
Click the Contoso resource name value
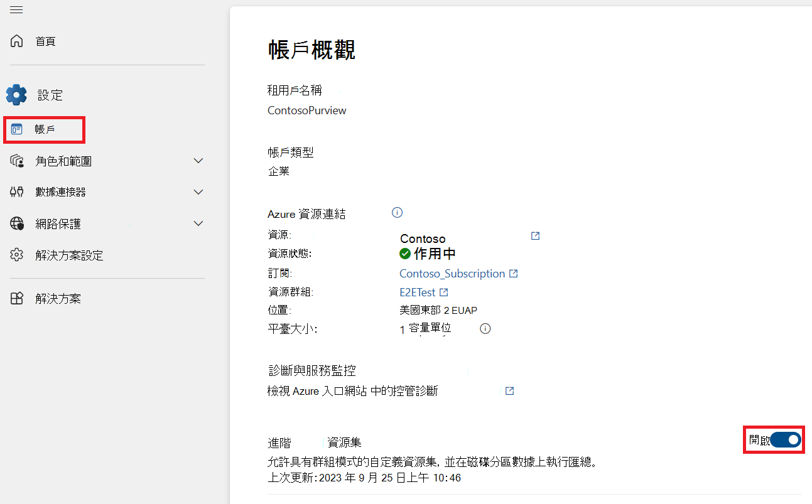click(x=423, y=239)
